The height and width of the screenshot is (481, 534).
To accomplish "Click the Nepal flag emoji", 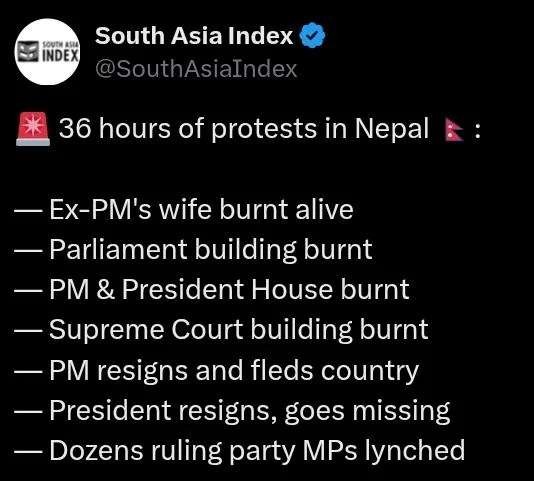I will click(454, 130).
